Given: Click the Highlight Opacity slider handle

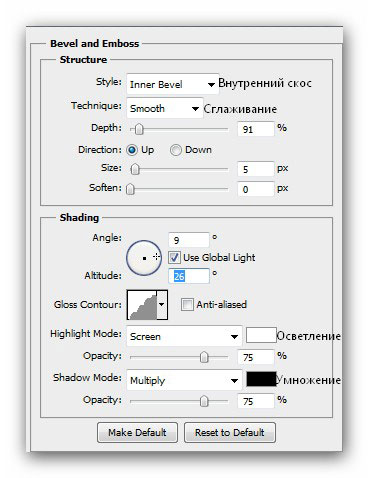Looking at the screenshot, I should coord(204,357).
